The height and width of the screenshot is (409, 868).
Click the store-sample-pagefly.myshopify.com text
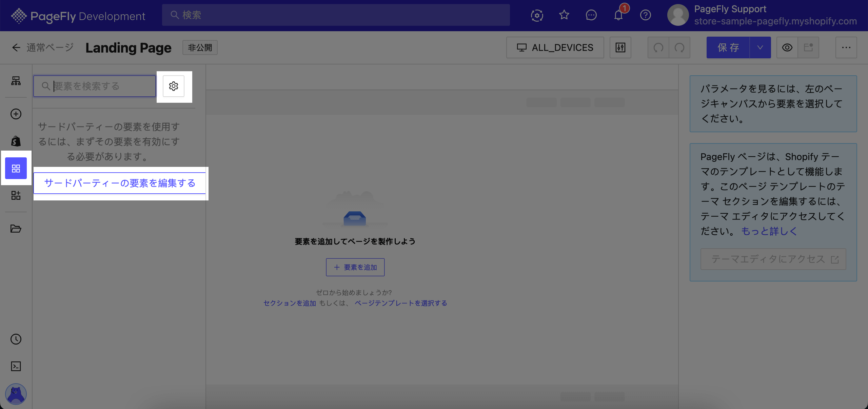click(x=775, y=21)
